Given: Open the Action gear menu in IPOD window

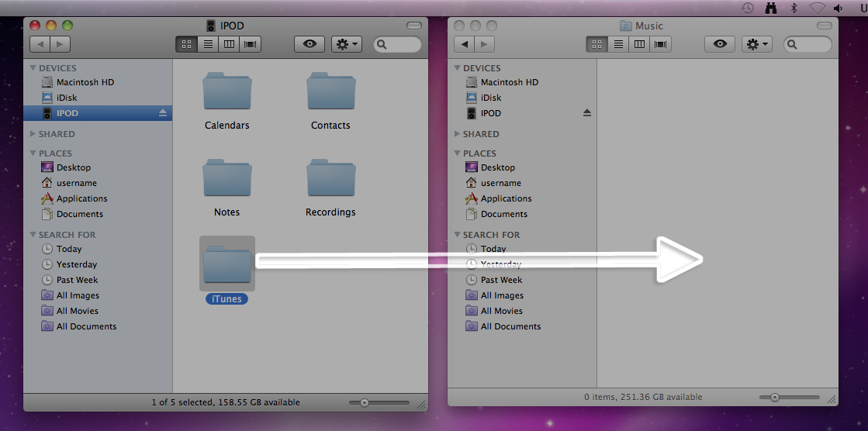Looking at the screenshot, I should 347,44.
